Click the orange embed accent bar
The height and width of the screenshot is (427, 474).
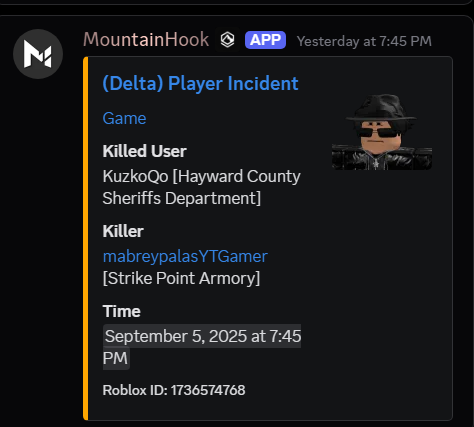pos(86,238)
